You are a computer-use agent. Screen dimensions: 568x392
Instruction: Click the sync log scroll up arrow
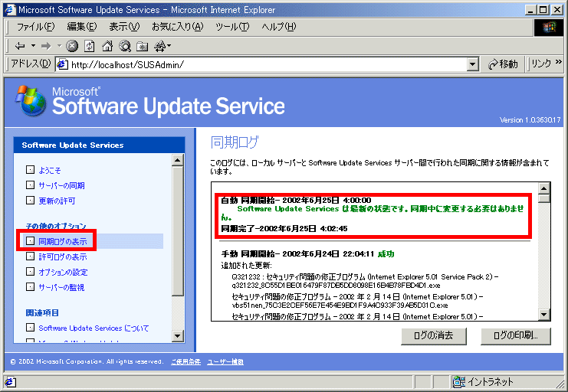point(544,188)
